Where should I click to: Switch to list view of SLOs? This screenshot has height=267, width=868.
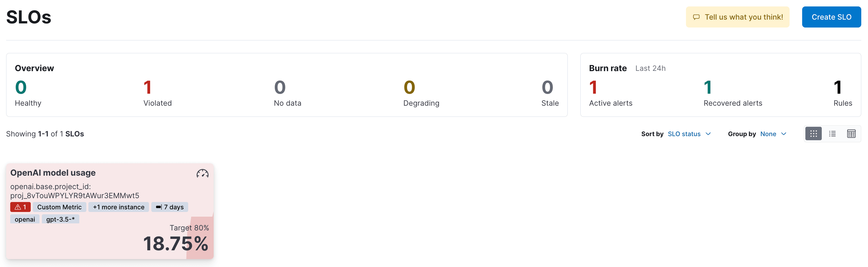[832, 133]
